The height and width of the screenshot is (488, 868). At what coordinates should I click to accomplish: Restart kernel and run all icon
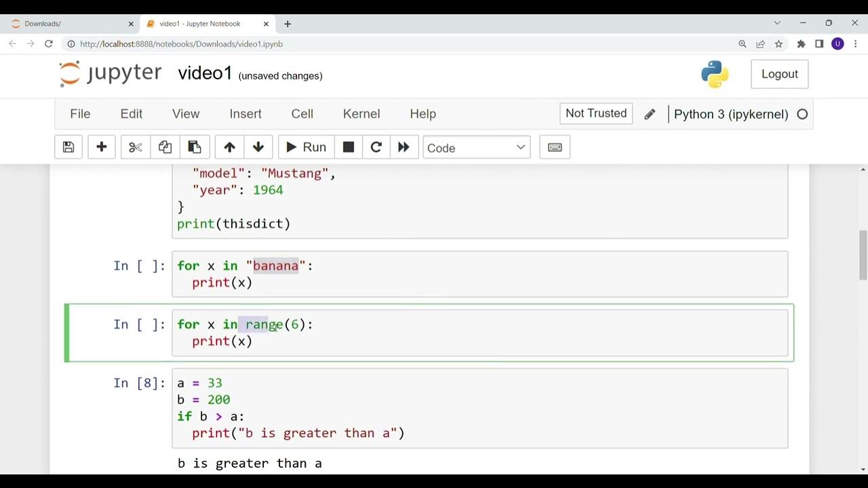coord(403,147)
